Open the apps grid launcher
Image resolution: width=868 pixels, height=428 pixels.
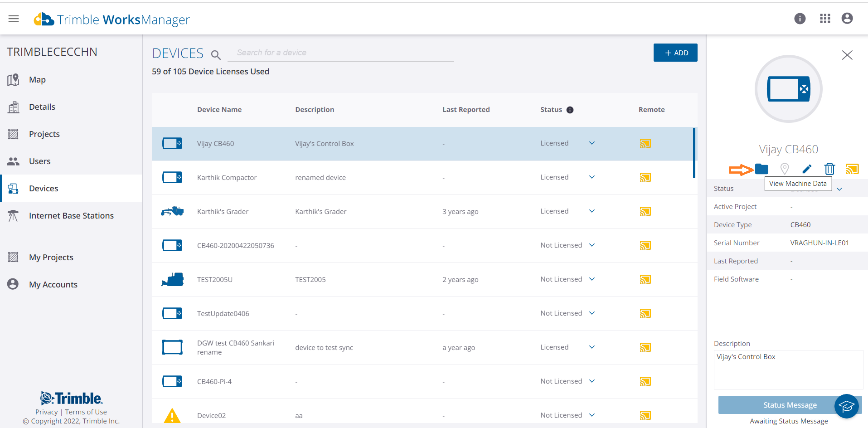coord(825,19)
